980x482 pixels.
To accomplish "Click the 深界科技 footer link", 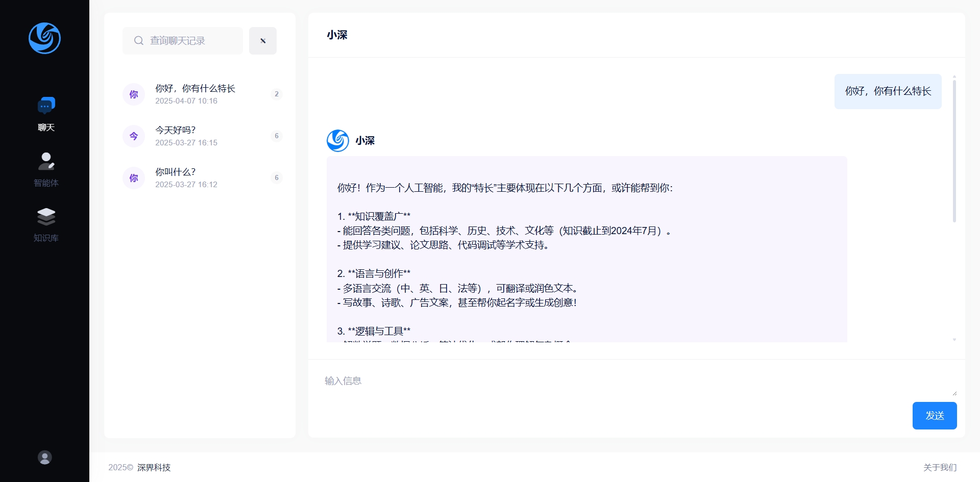I will (x=154, y=467).
